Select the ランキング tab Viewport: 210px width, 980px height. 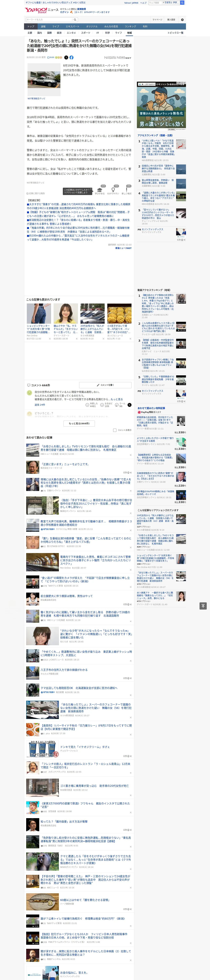pos(130,27)
